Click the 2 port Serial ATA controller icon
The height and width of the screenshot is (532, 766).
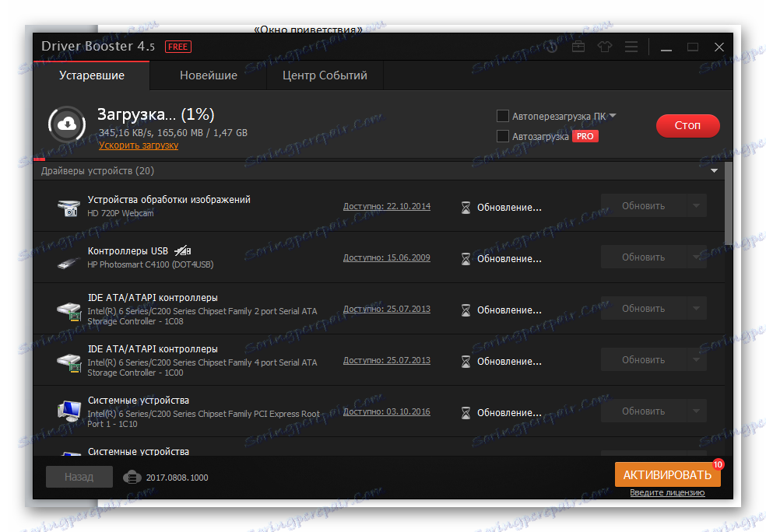[69, 311]
